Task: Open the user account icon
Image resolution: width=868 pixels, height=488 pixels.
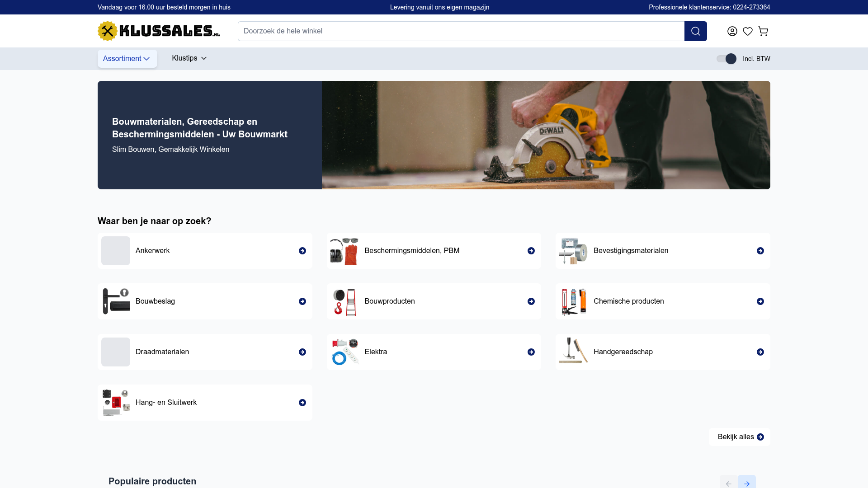Action: tap(732, 31)
